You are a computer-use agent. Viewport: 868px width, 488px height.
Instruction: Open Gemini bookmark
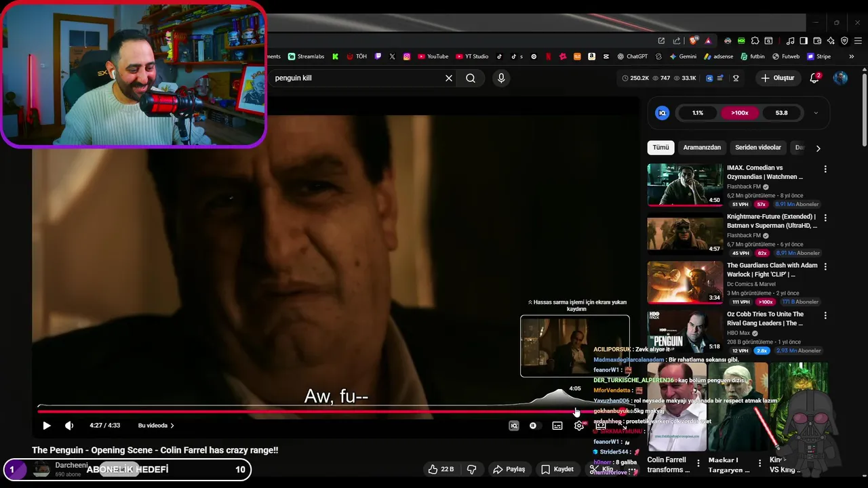coord(683,56)
